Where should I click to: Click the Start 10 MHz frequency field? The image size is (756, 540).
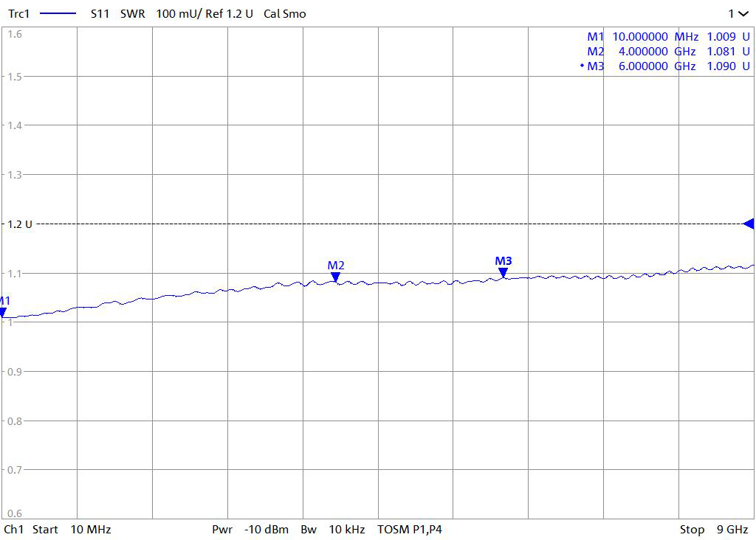coord(71,529)
